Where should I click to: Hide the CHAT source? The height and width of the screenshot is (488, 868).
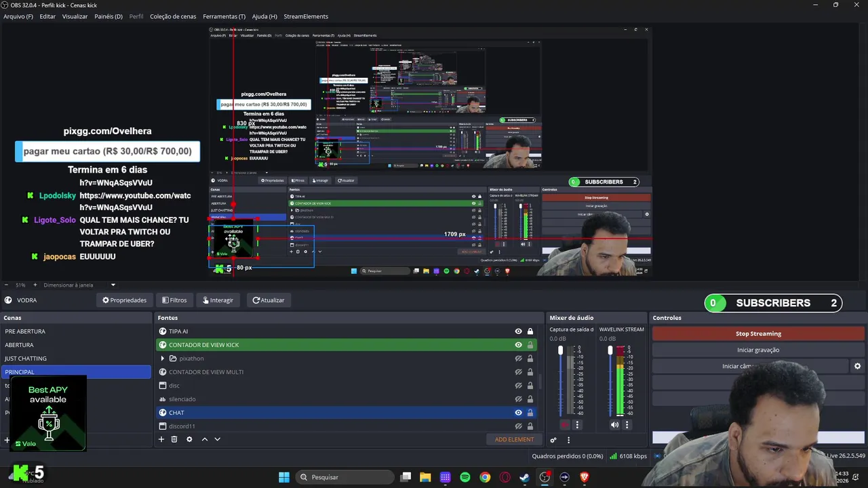(x=518, y=413)
